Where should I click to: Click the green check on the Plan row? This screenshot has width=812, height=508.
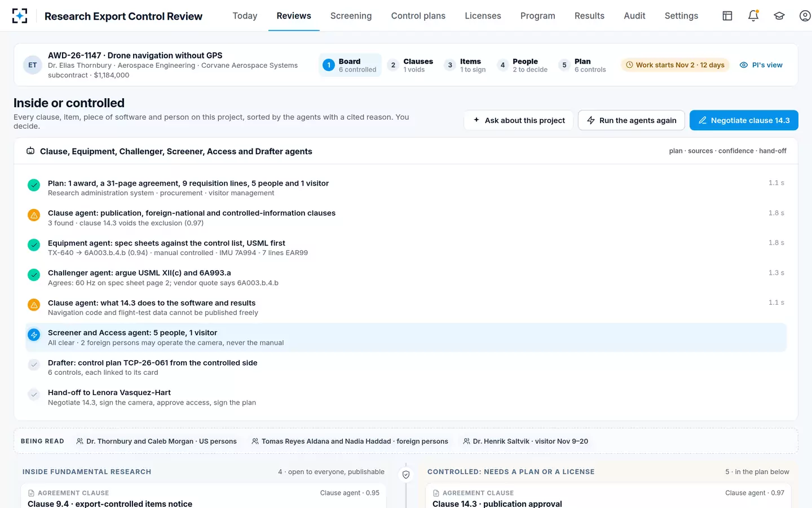pyautogui.click(x=34, y=185)
